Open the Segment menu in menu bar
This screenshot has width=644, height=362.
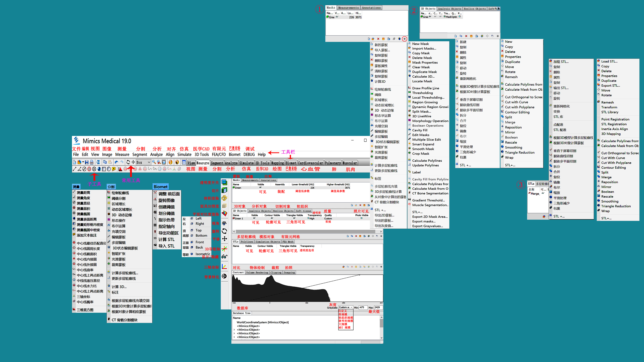pos(140,155)
